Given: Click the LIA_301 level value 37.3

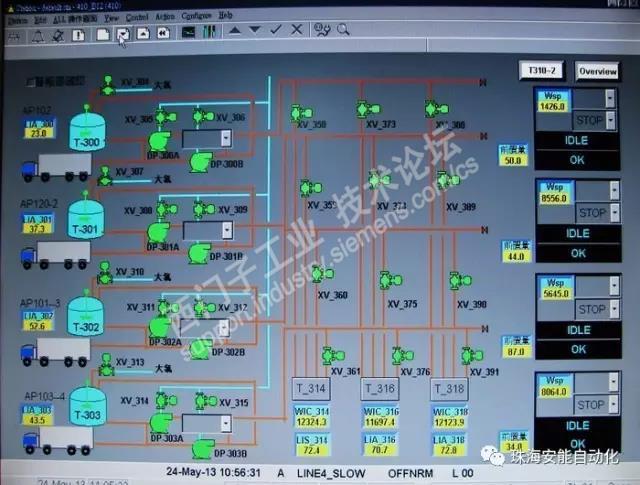Looking at the screenshot, I should click(x=37, y=229).
